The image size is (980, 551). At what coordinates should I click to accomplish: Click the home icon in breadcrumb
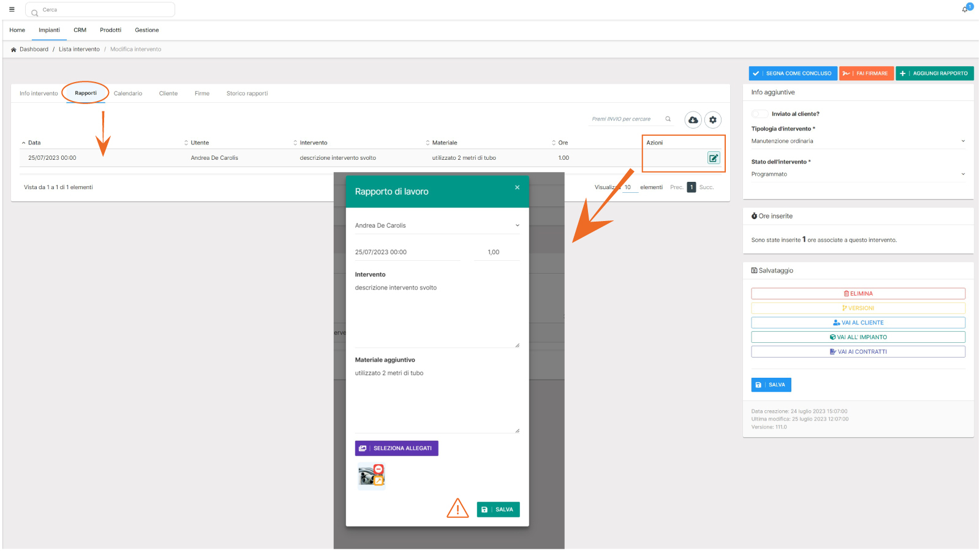pyautogui.click(x=13, y=50)
